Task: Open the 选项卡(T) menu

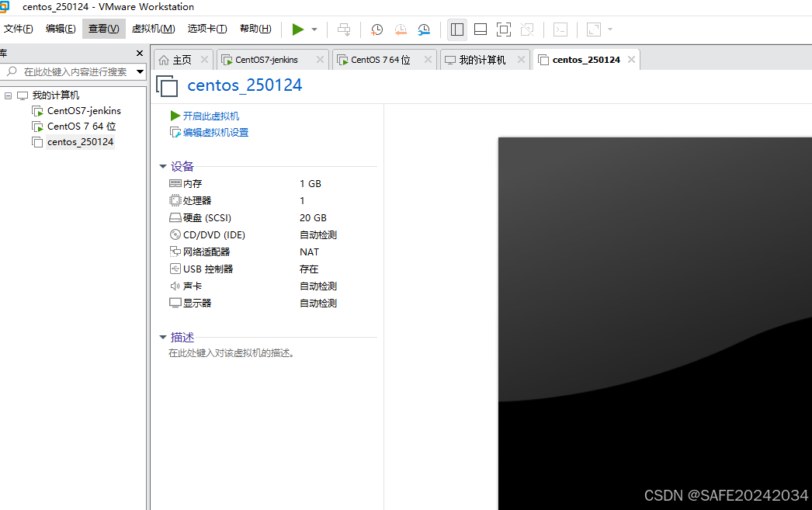Action: click(x=207, y=29)
